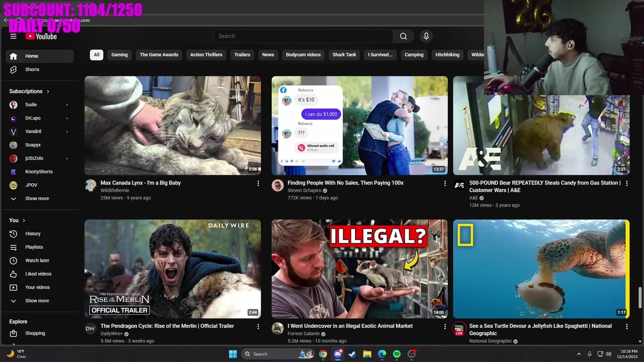
Task: Open the Windows Start menu
Action: pyautogui.click(x=233, y=354)
